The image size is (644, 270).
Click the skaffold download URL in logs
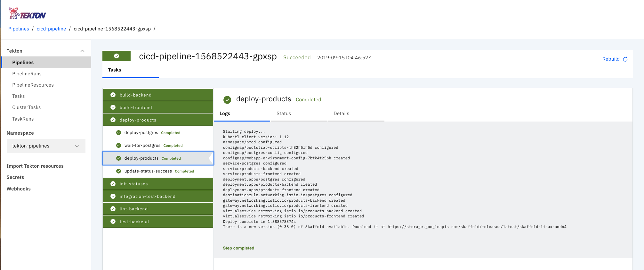point(477,227)
